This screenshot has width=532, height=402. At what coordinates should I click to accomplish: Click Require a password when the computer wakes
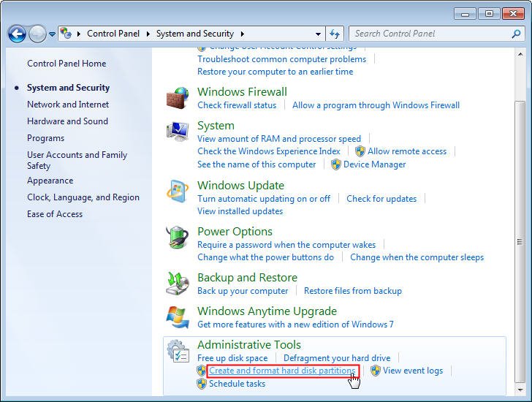(286, 245)
